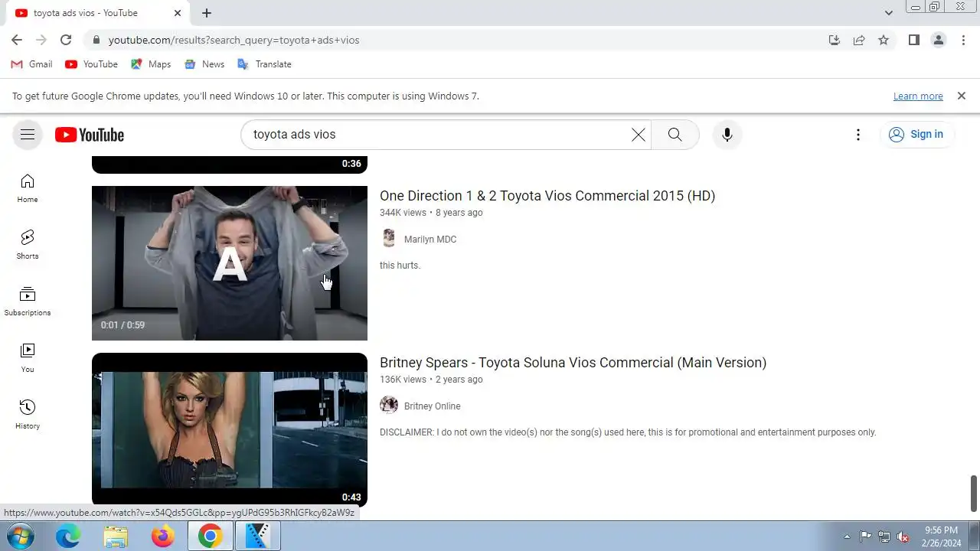Show hidden system tray icons arrow
This screenshot has width=980, height=551.
(847, 537)
